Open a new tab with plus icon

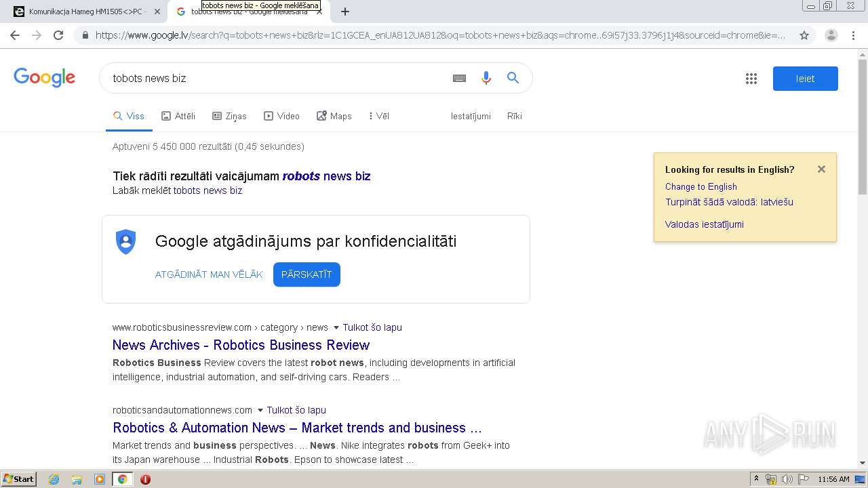tap(345, 12)
